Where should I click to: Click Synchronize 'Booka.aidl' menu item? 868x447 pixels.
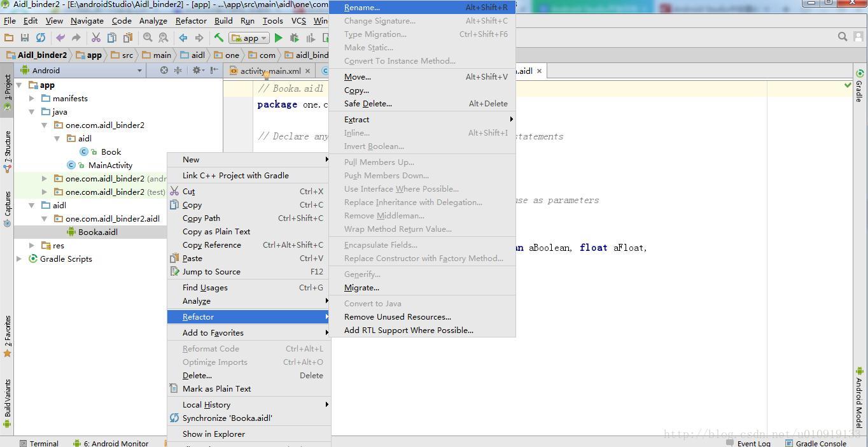pyautogui.click(x=249, y=418)
